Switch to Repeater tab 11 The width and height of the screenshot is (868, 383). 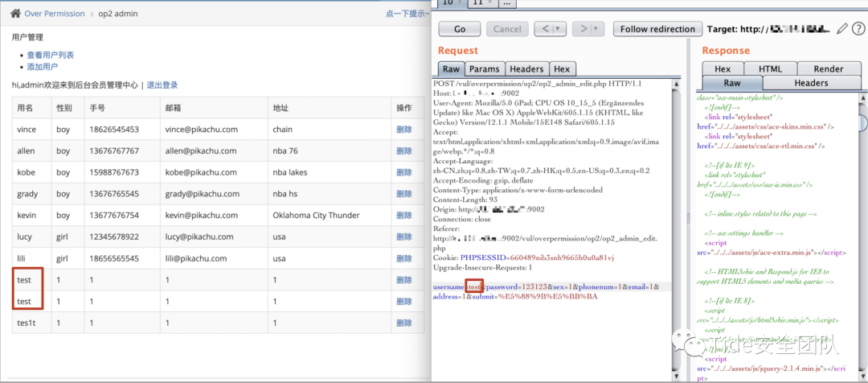[x=482, y=2]
